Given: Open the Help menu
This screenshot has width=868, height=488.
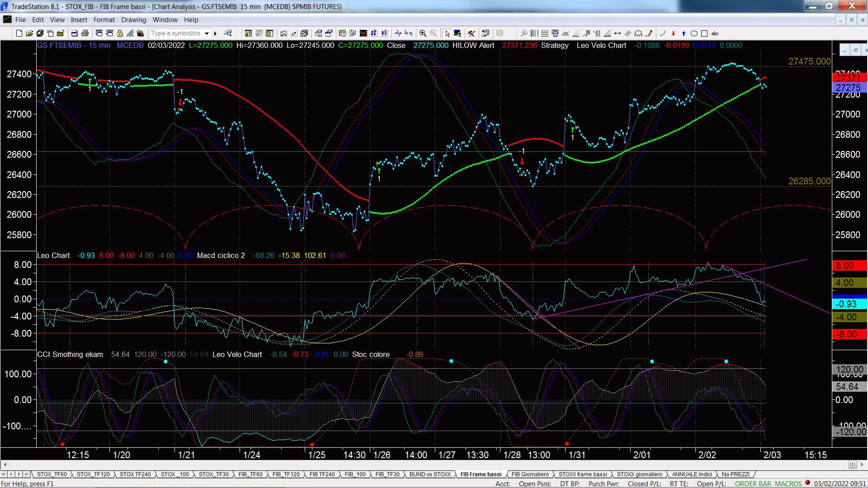Looking at the screenshot, I should 191,20.
